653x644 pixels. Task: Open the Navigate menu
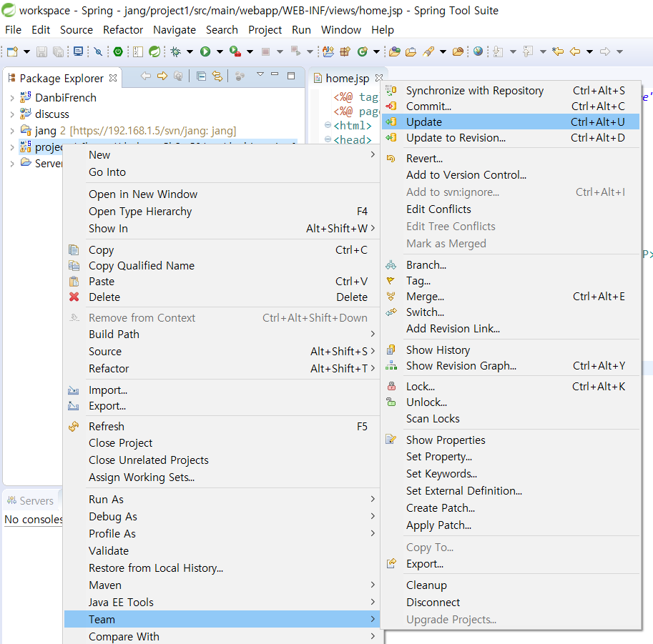pyautogui.click(x=175, y=30)
